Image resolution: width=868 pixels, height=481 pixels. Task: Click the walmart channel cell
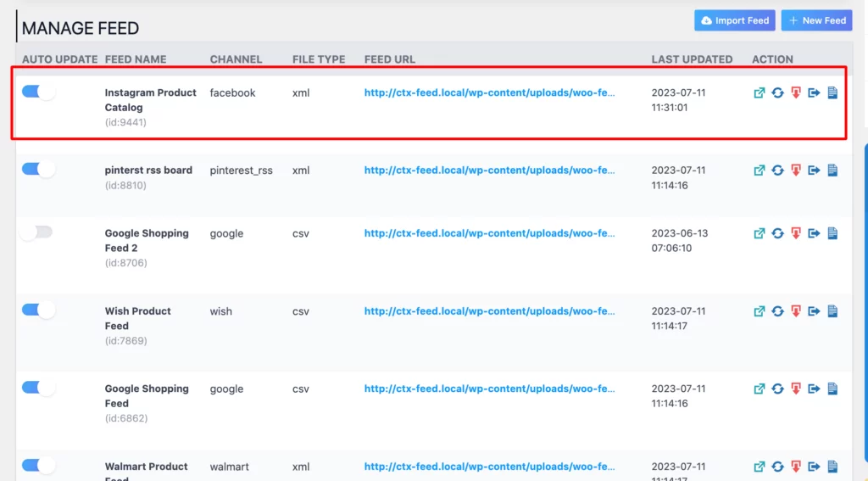(229, 467)
